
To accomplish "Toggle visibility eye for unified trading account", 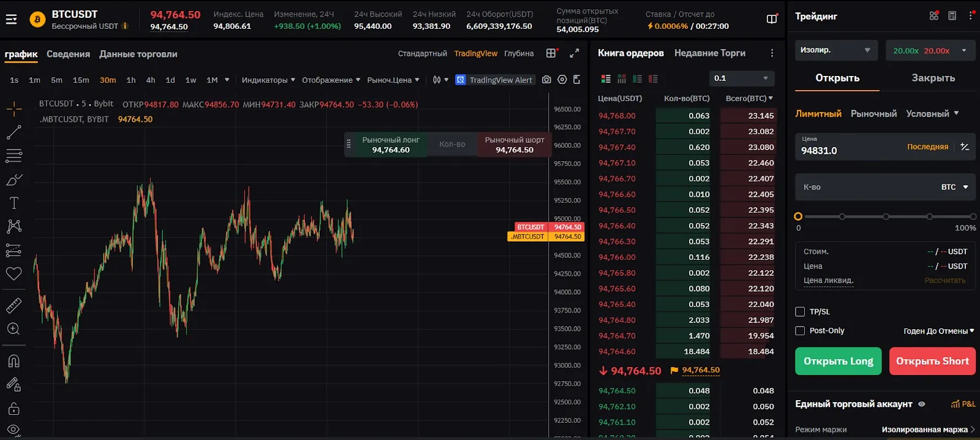I will click(921, 404).
